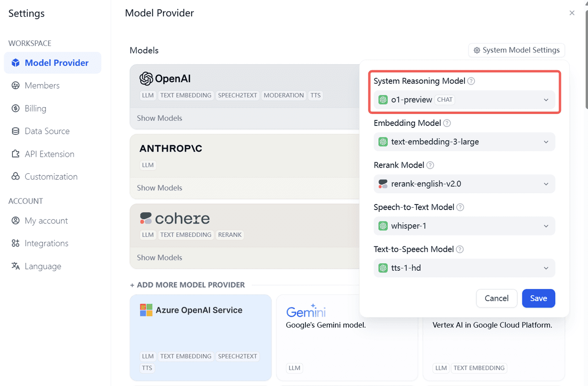
Task: Select the Customization option
Action: coord(15,176)
